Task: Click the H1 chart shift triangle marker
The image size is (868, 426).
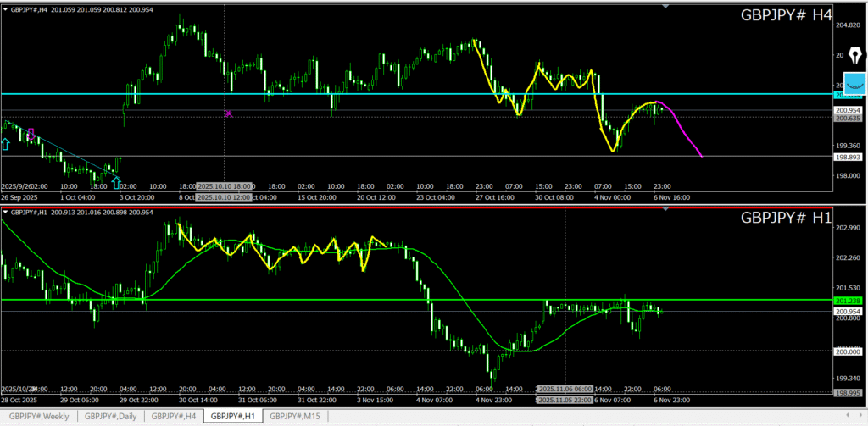Action: (x=665, y=209)
